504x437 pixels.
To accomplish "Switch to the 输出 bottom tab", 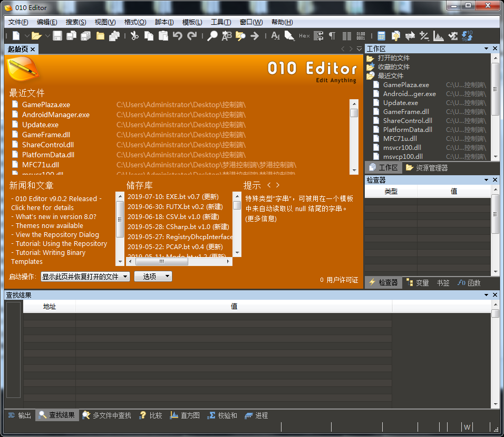I will click(x=20, y=415).
